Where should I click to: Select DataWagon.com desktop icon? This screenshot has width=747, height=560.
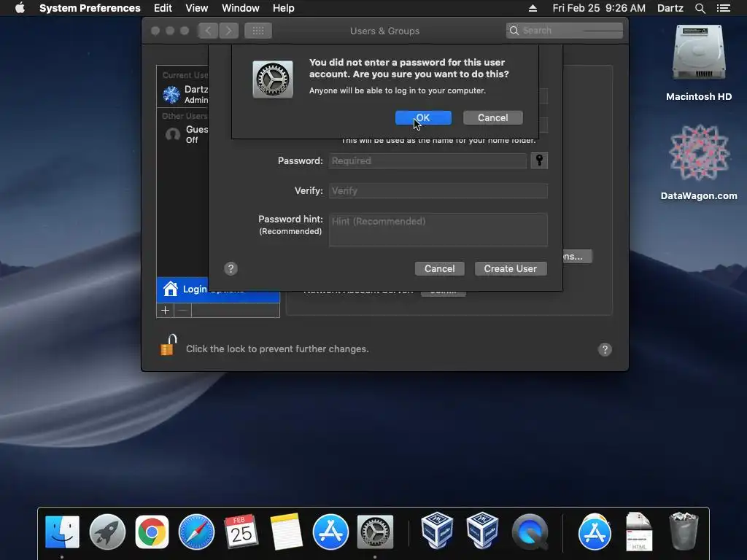point(699,162)
